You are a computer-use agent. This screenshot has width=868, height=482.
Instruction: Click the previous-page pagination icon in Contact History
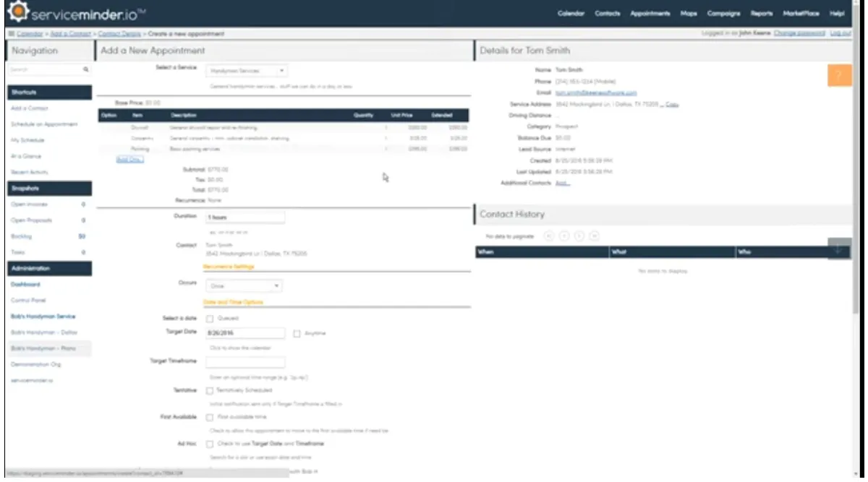564,236
